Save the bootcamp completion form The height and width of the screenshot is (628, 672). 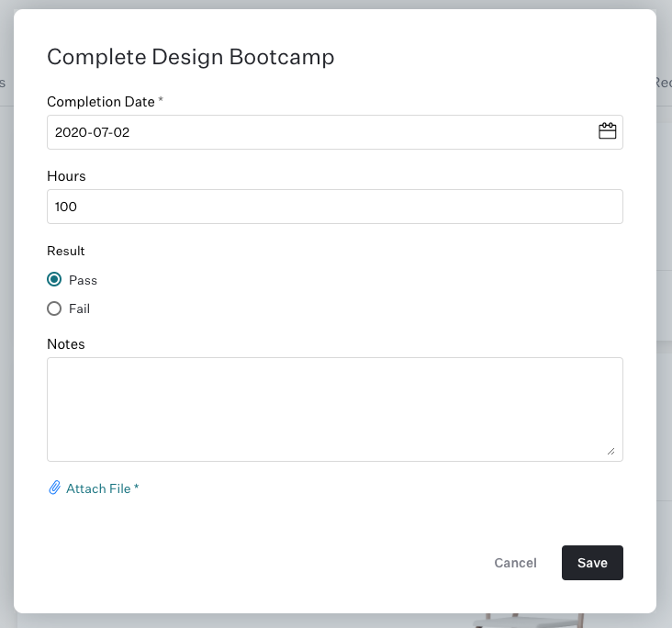(x=592, y=563)
